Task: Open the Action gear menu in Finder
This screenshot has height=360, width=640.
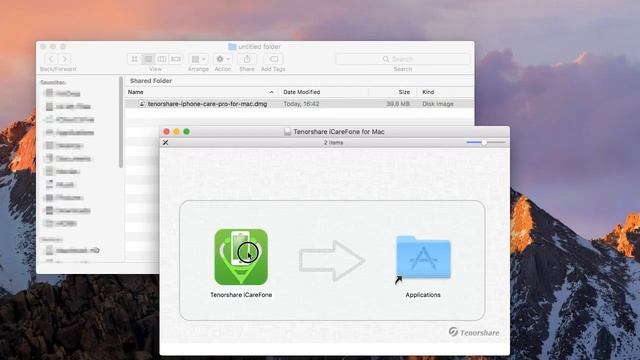Action: 223,59
